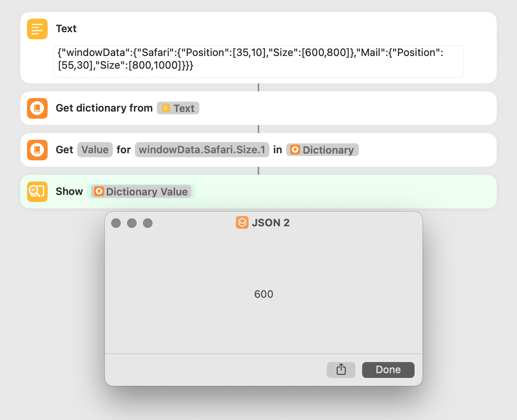517x420 pixels.
Task: Click the 600 result value
Action: point(264,294)
